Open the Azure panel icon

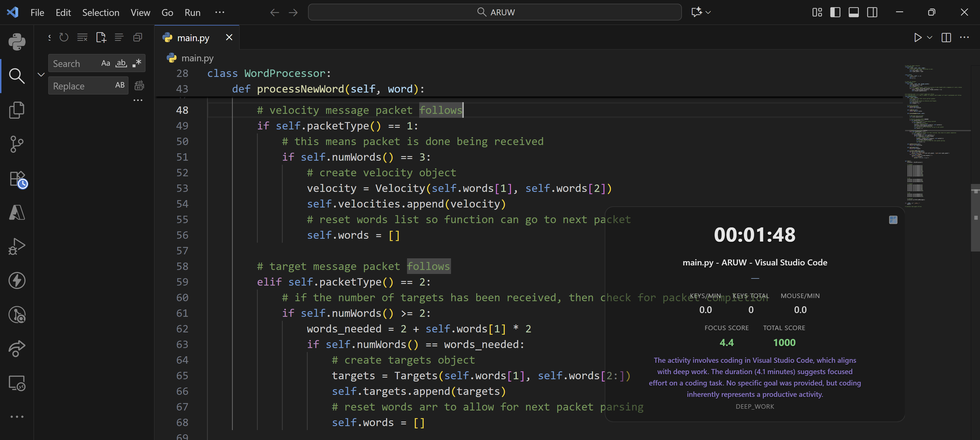point(17,212)
